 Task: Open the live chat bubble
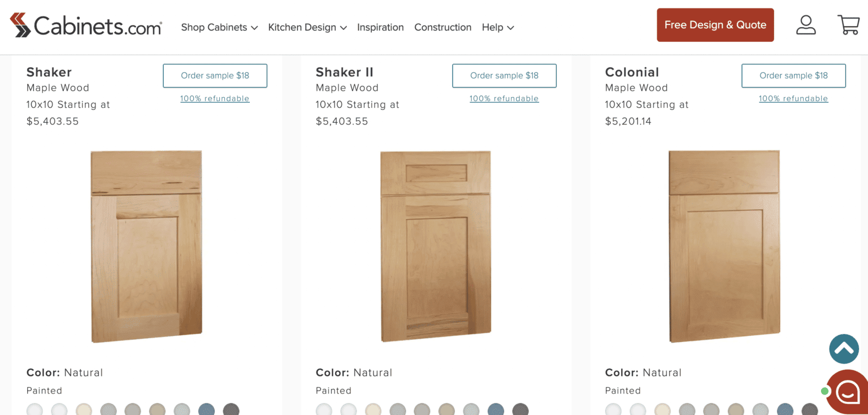pos(848,392)
